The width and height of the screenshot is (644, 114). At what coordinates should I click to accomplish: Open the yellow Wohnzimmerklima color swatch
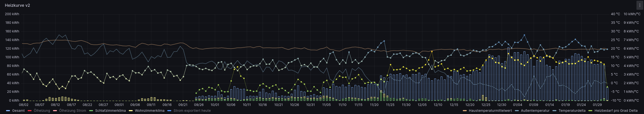click(130, 110)
